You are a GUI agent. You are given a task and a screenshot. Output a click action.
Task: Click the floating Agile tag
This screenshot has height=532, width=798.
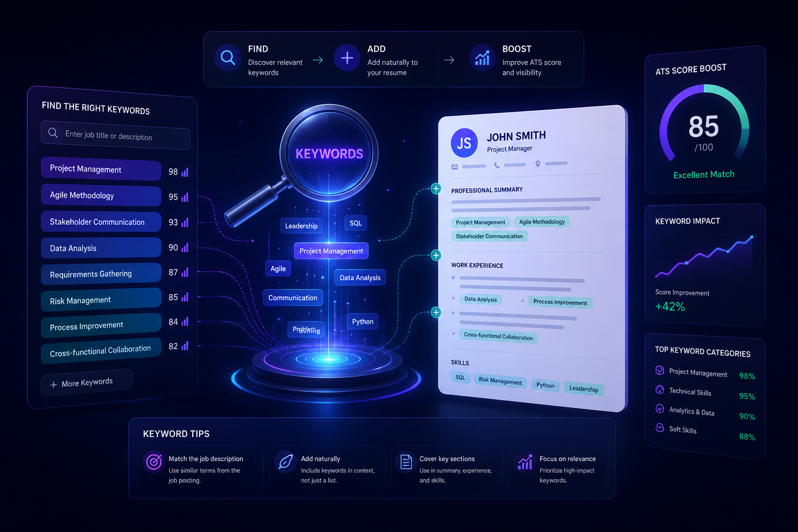point(278,269)
